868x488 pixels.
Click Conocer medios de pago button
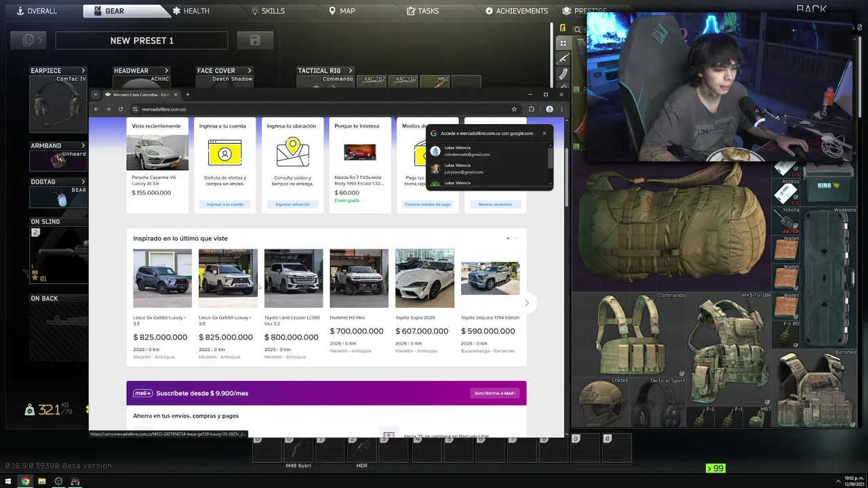click(428, 204)
